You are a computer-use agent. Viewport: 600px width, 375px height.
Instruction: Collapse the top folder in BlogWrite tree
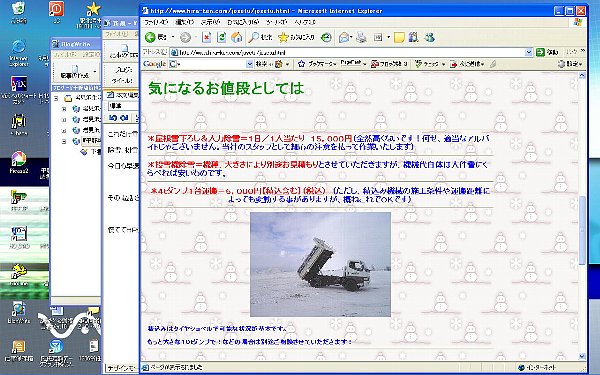pos(56,99)
